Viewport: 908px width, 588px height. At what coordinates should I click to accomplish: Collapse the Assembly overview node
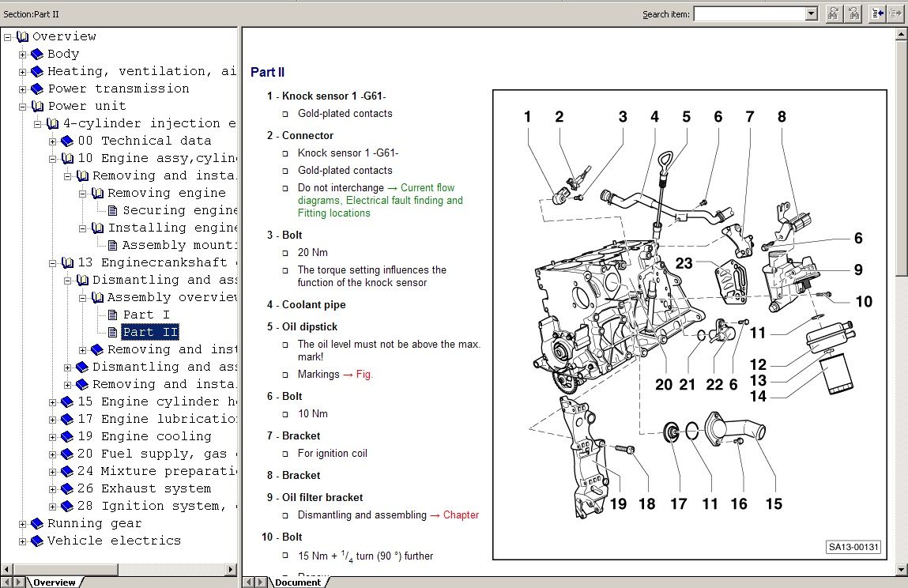[83, 298]
